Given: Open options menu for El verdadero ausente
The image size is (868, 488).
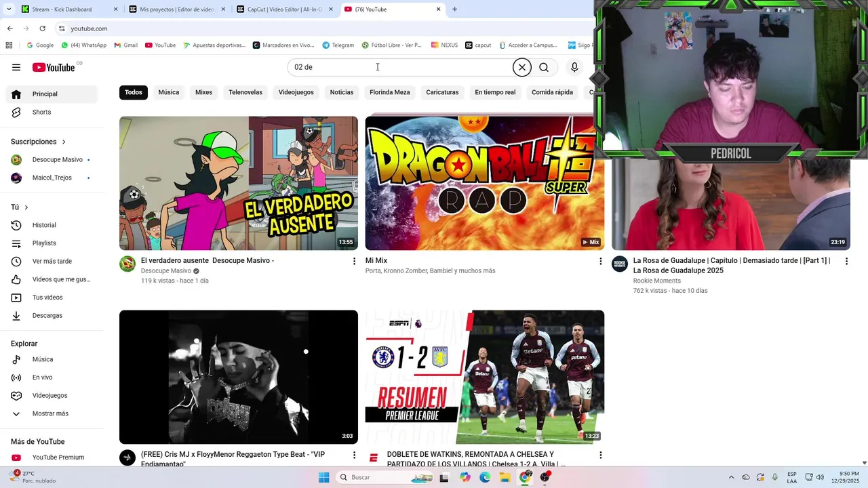Looking at the screenshot, I should 354,261.
